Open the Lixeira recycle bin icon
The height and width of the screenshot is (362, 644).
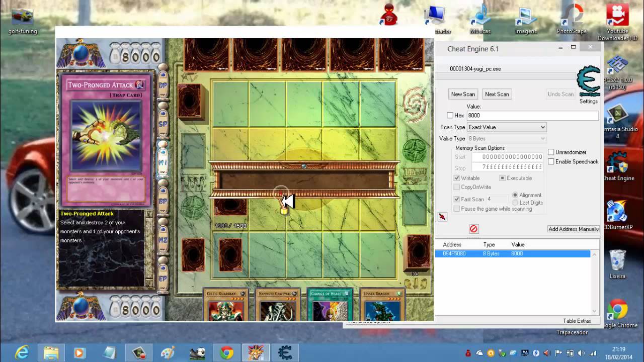pyautogui.click(x=617, y=264)
